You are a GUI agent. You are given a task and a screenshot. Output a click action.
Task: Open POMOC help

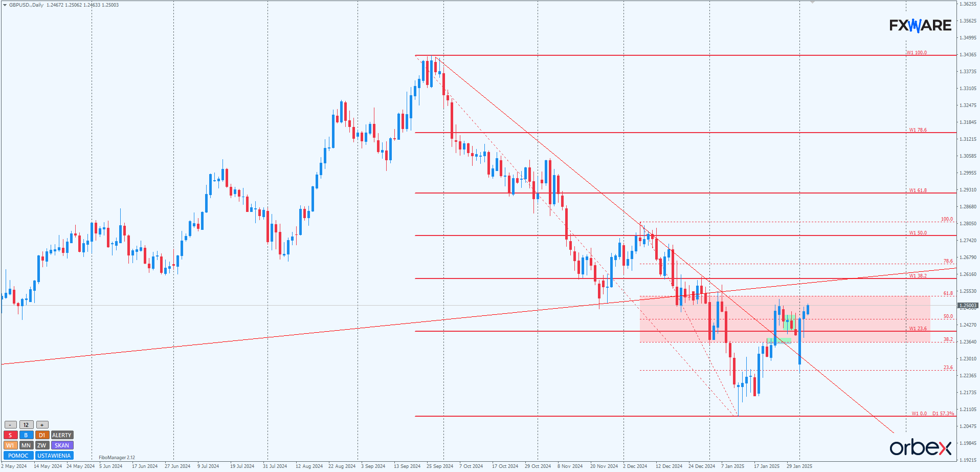coord(18,456)
